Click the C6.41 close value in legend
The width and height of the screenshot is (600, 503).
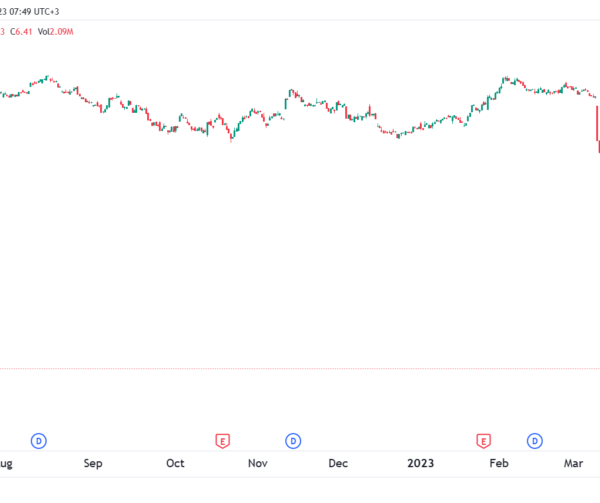(21, 32)
